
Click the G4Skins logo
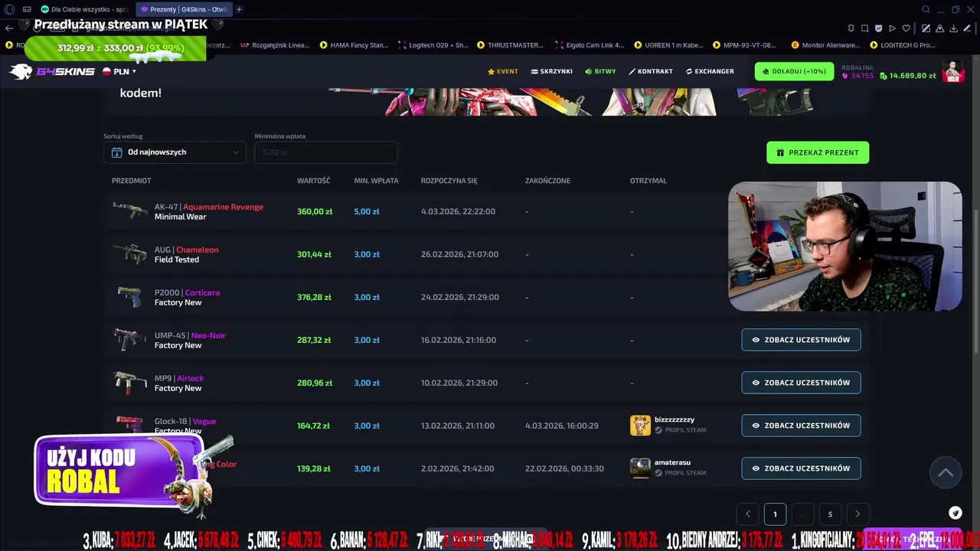pos(52,71)
